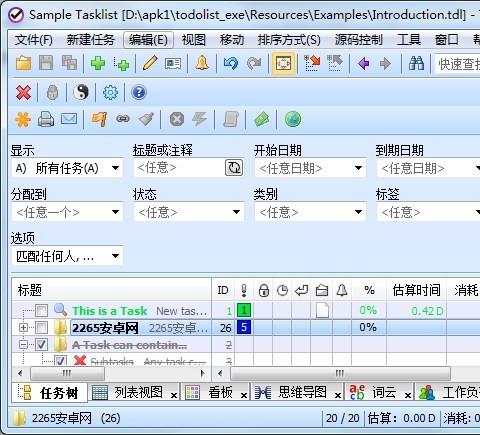Image resolution: width=480 pixels, height=435 pixels.
Task: Set reminder with bell icon
Action: tap(202, 63)
